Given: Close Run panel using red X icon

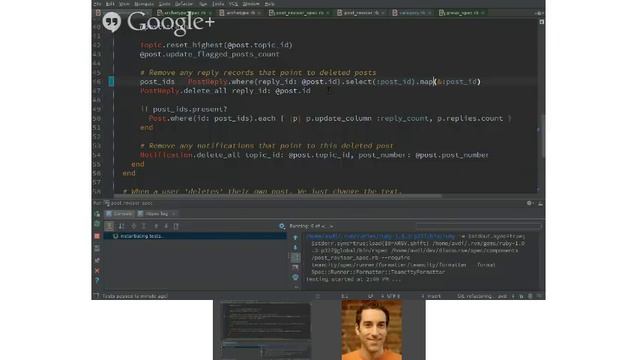Looking at the screenshot, I should [x=97, y=271].
